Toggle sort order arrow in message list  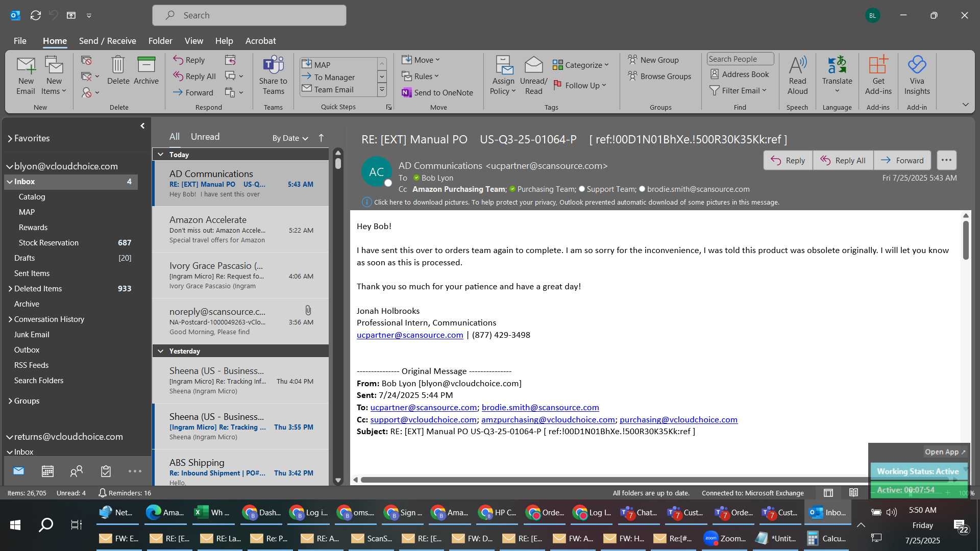point(321,138)
